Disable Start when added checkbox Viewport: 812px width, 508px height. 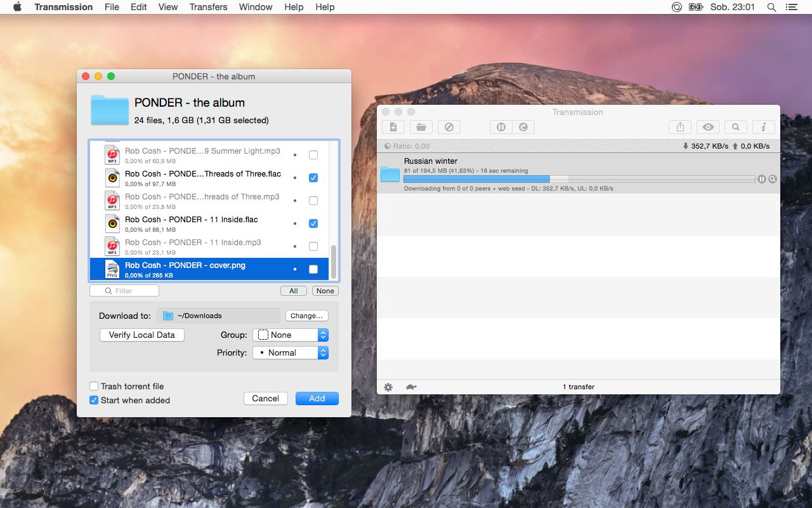click(x=94, y=400)
